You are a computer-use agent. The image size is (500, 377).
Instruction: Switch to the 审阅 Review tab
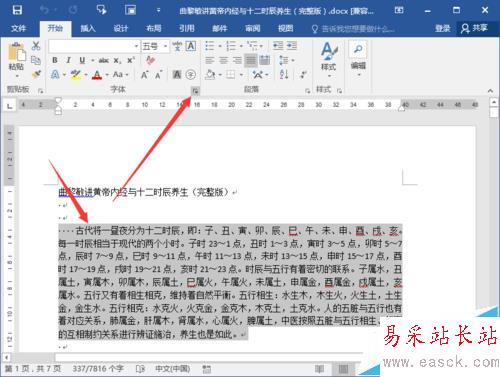pyautogui.click(x=253, y=29)
